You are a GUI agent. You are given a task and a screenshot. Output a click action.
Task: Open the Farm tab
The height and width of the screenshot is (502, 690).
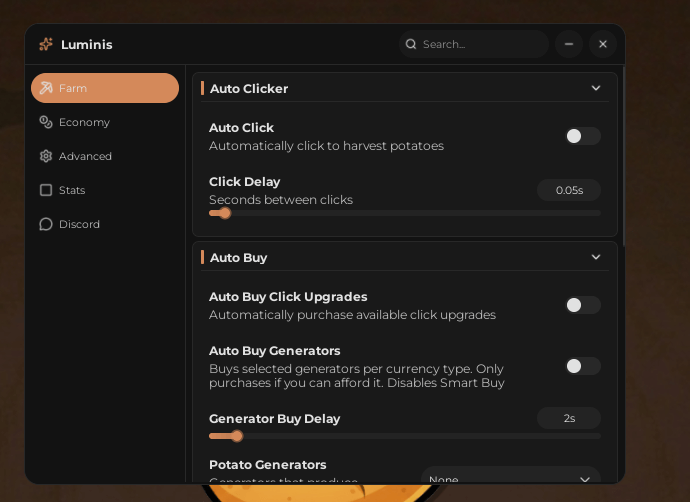tap(105, 88)
